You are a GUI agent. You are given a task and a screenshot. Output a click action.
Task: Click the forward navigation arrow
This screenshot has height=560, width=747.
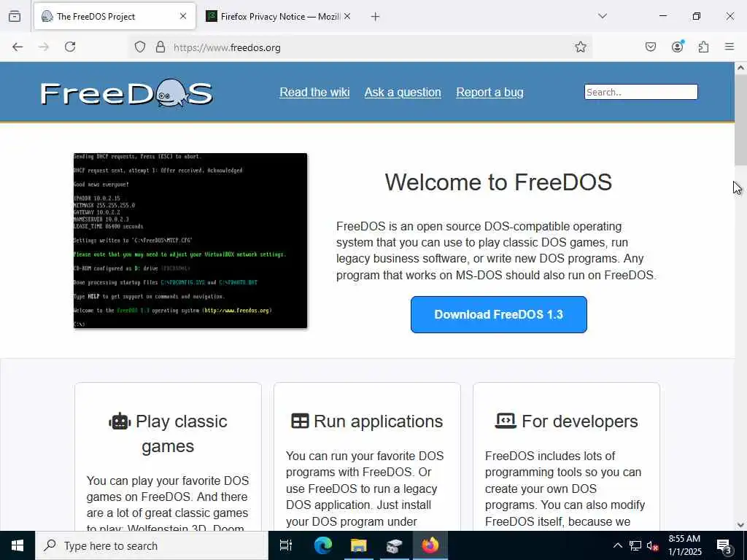(x=44, y=47)
